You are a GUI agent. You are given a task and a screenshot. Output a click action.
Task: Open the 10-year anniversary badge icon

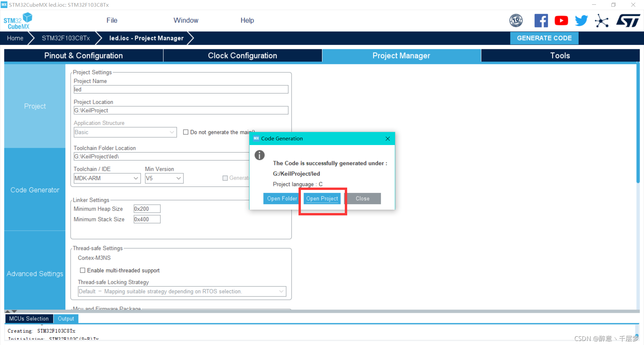point(516,21)
